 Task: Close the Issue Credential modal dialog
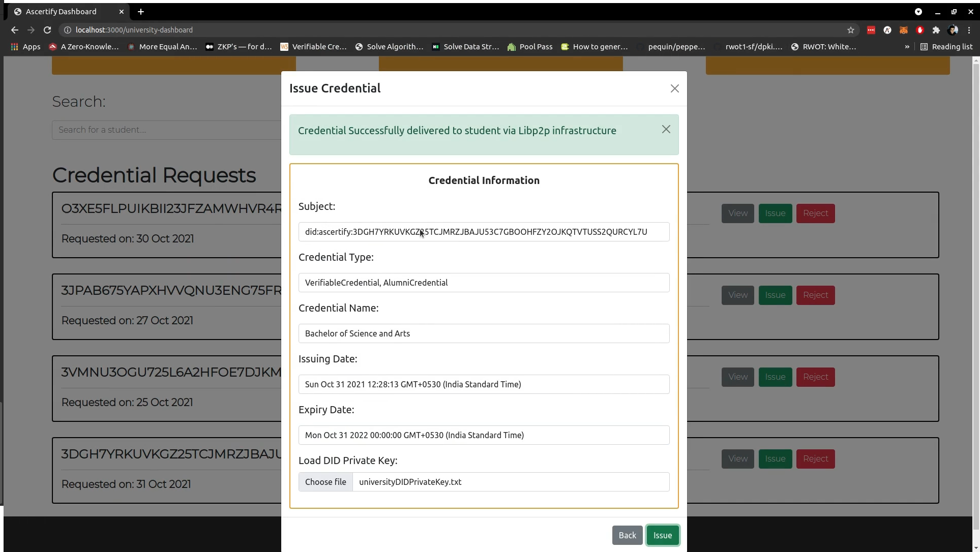[674, 88]
